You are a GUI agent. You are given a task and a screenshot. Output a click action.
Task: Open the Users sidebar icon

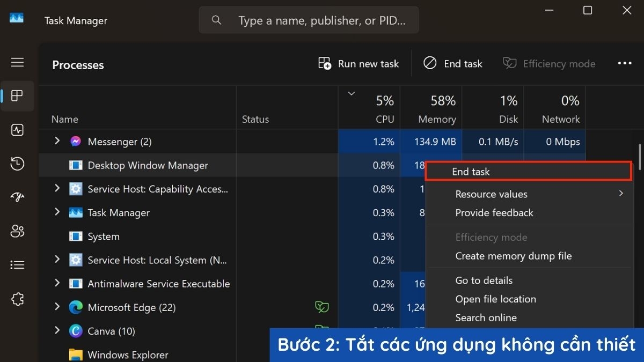[x=17, y=231]
